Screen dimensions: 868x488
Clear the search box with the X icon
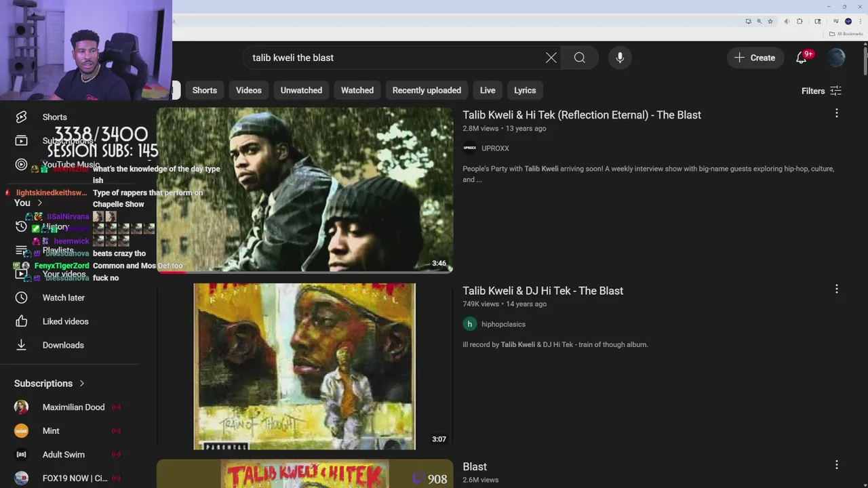click(551, 58)
